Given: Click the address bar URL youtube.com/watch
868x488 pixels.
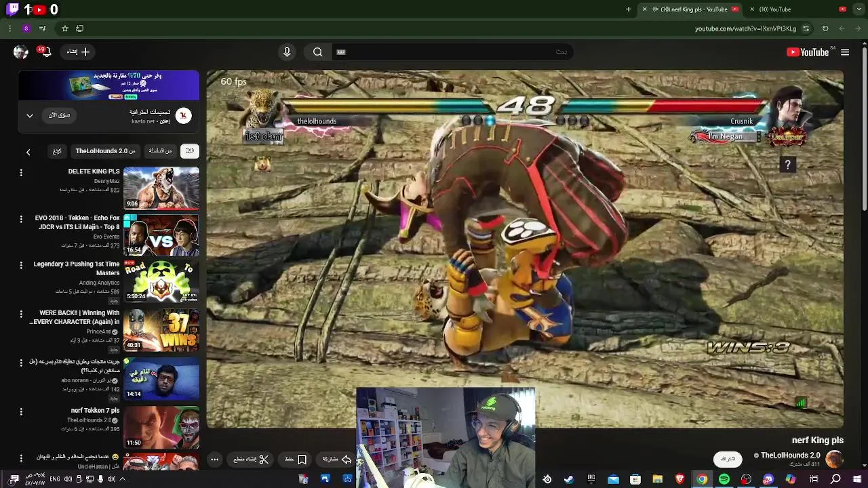Looking at the screenshot, I should [x=745, y=28].
